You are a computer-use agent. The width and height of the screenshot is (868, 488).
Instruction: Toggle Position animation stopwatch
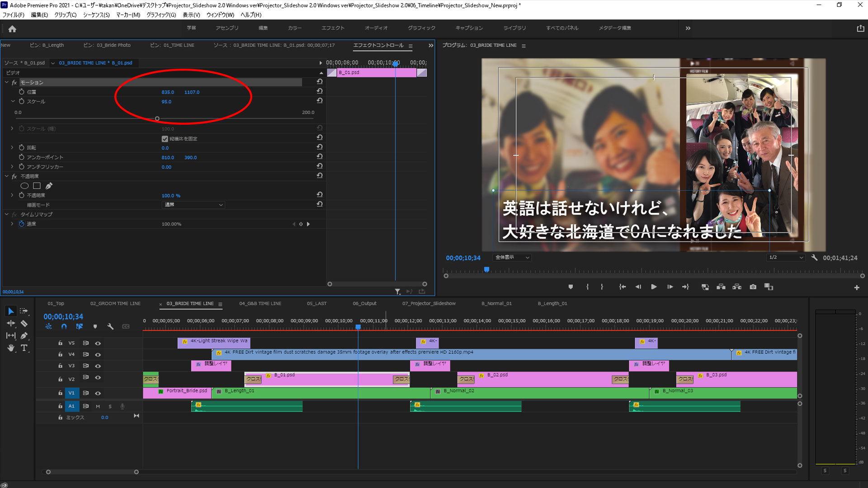[21, 92]
